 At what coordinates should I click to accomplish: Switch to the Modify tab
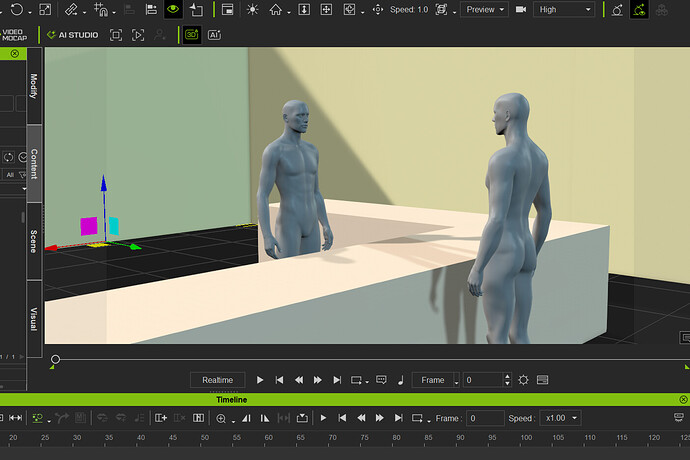pos(34,86)
